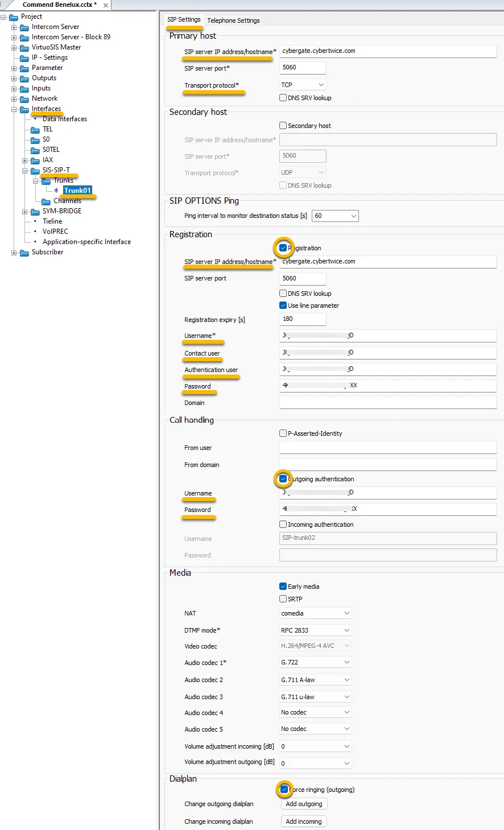Toggle Primary host DNS SRV lookup checkbox
This screenshot has width=504, height=830.
(x=283, y=98)
